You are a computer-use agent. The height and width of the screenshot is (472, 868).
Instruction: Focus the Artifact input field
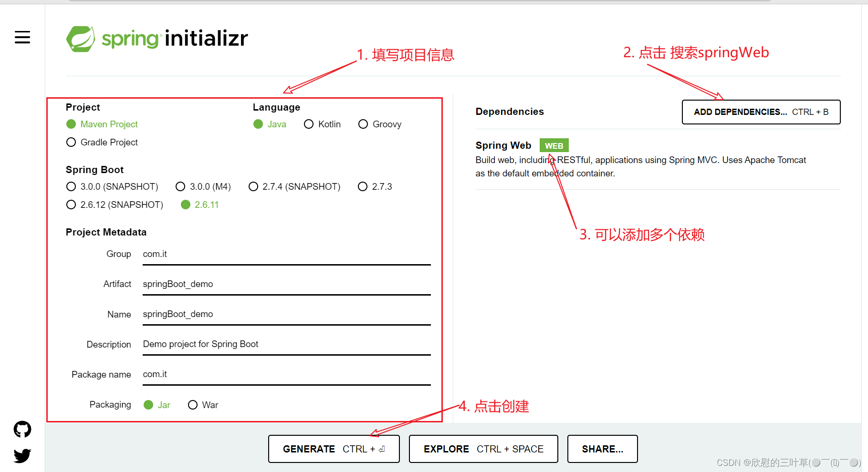(287, 285)
